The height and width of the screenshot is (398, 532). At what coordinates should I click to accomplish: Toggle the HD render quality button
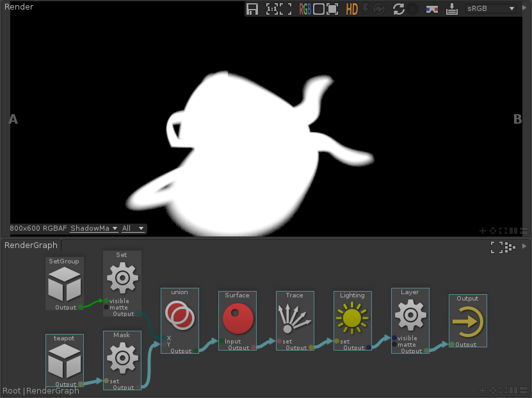pos(351,9)
